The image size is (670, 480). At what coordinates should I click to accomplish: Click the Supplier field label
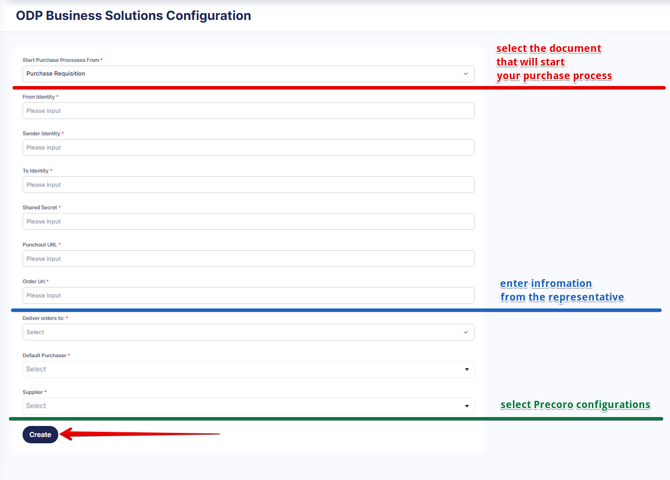pos(32,392)
